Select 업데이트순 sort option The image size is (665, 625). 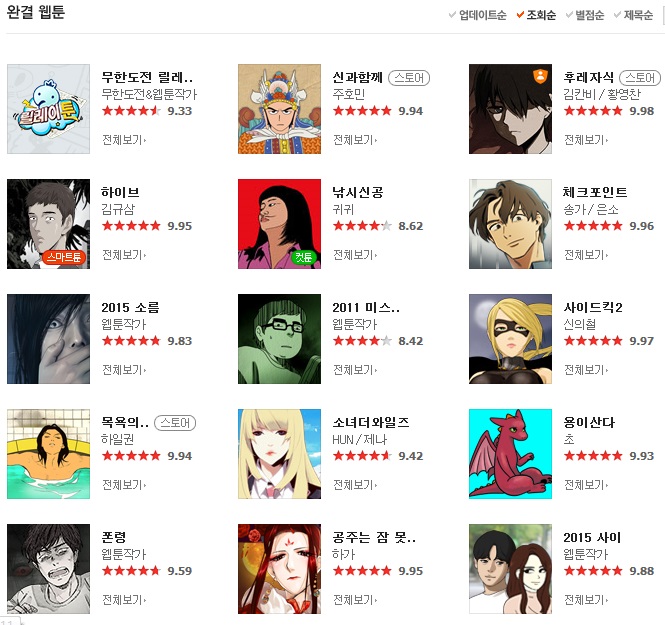[478, 15]
